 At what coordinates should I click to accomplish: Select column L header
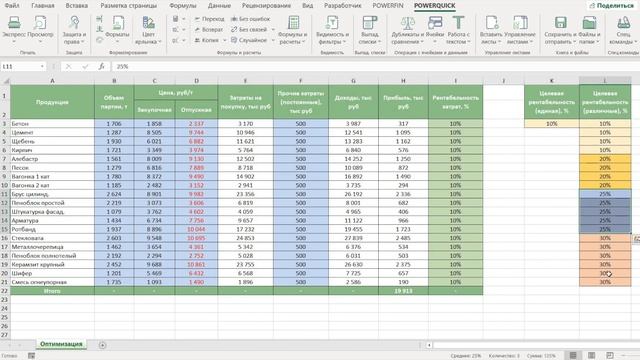[605, 81]
